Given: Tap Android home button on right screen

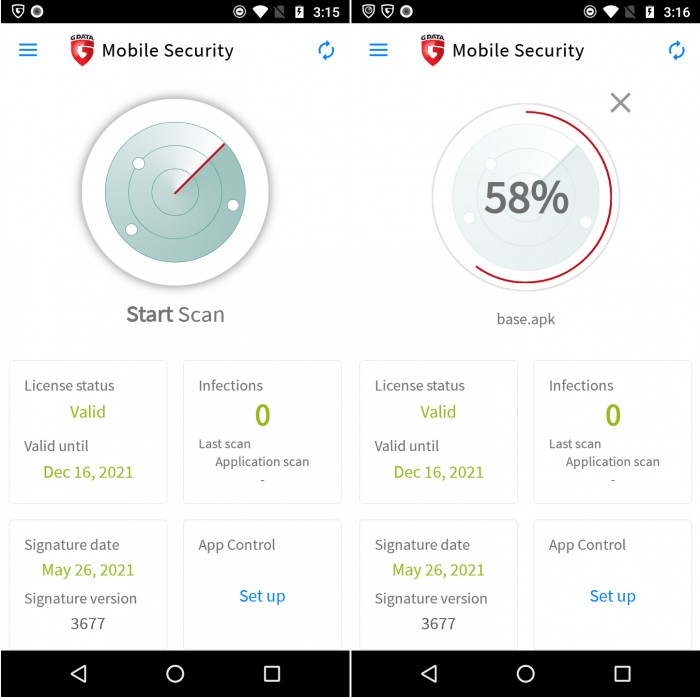Looking at the screenshot, I should [x=525, y=673].
